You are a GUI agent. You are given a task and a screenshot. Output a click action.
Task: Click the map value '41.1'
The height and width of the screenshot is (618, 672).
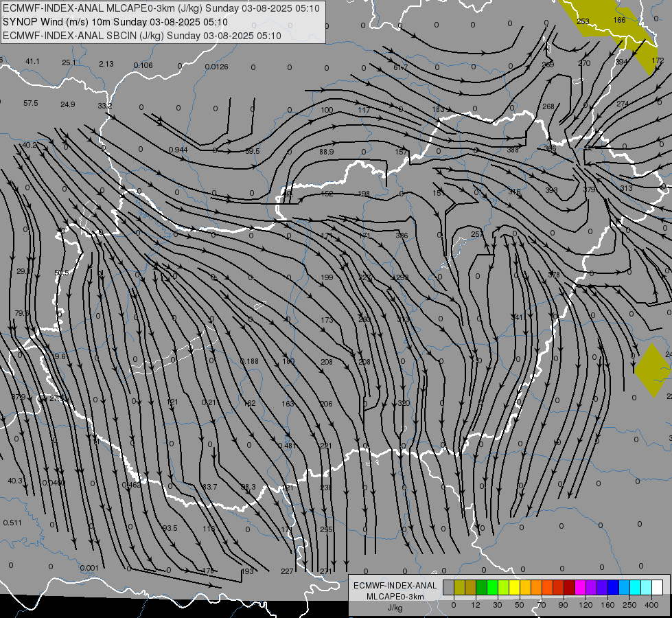[32, 61]
